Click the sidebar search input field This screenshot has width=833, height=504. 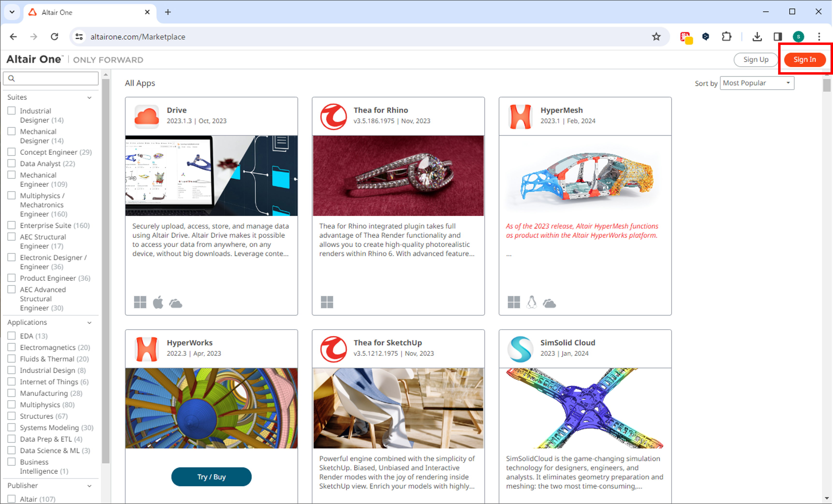54,78
